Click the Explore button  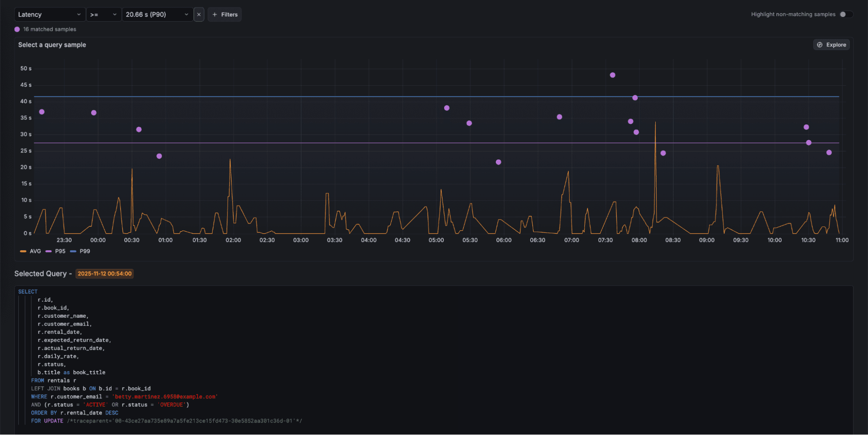pyautogui.click(x=831, y=44)
